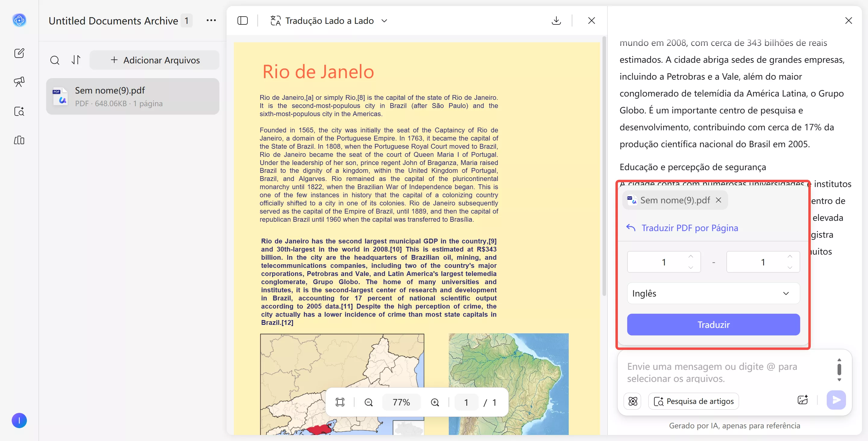
Task: Open the telescope discovery tool in sidebar
Action: (19, 81)
